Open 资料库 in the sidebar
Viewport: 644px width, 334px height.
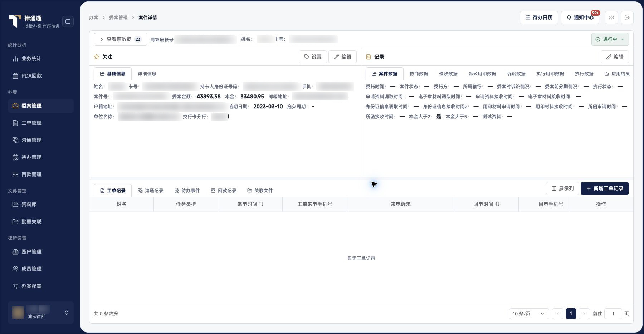pos(41,205)
